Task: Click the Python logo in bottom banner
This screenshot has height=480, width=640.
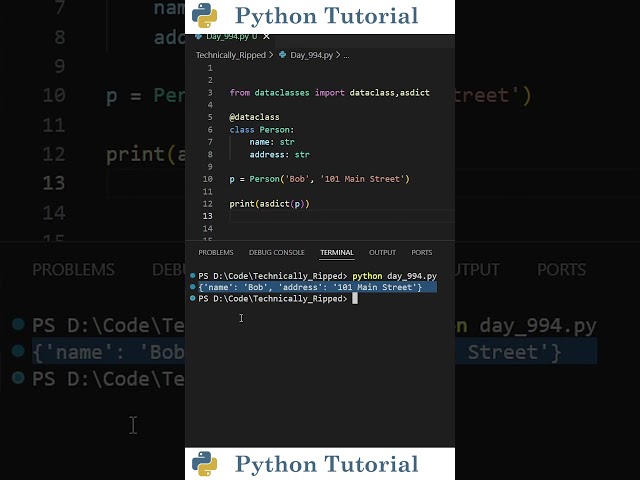Action: (x=204, y=464)
